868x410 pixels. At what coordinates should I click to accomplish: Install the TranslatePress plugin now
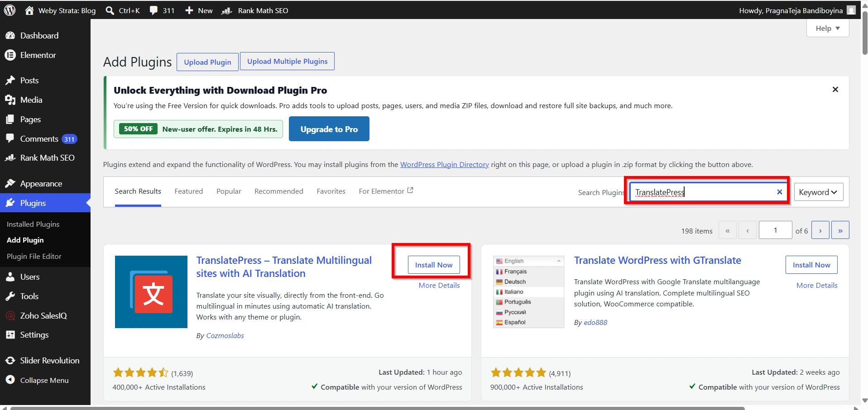(434, 265)
